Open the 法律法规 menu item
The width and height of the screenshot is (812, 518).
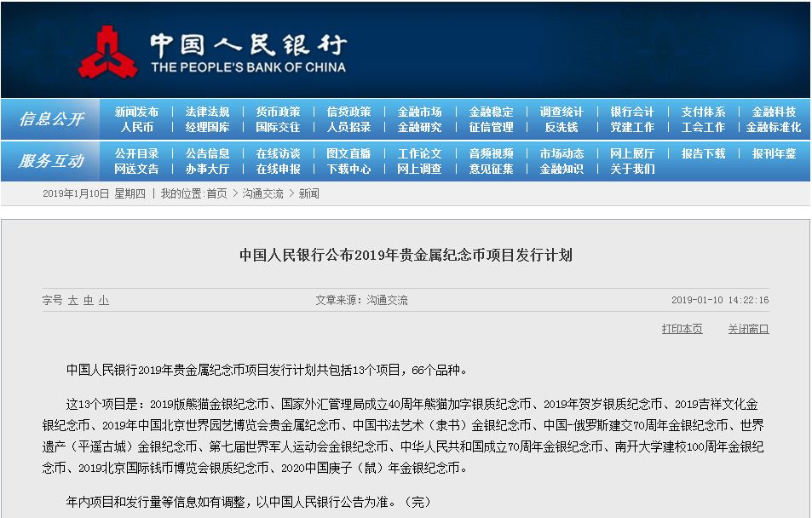207,112
